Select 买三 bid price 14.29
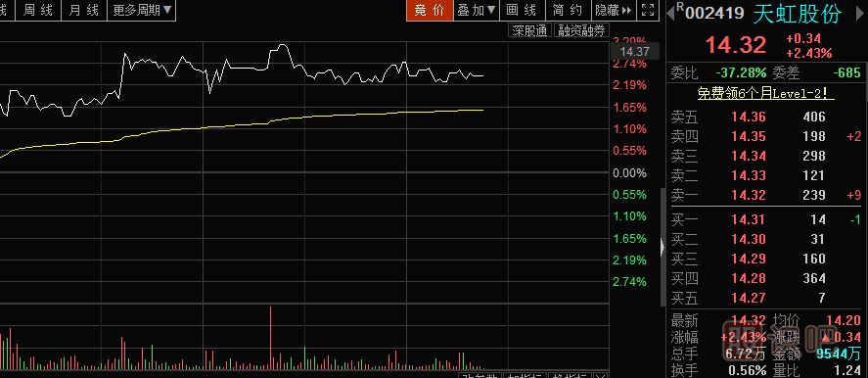Viewport: 868px width, 378px height. tap(749, 259)
